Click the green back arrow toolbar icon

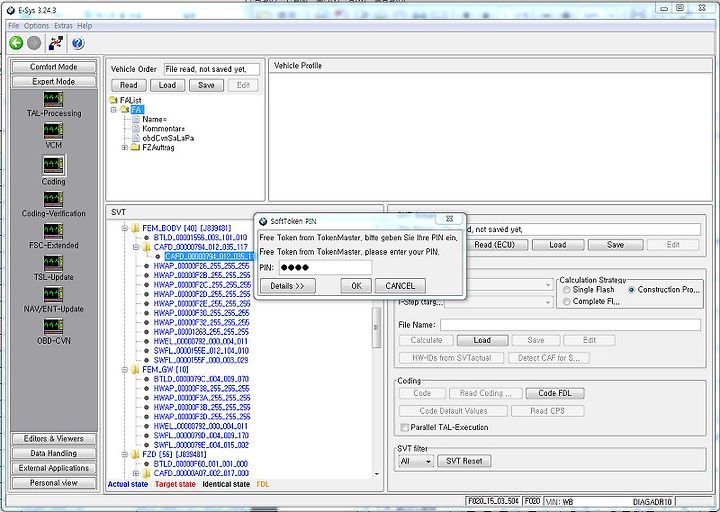coord(16,43)
